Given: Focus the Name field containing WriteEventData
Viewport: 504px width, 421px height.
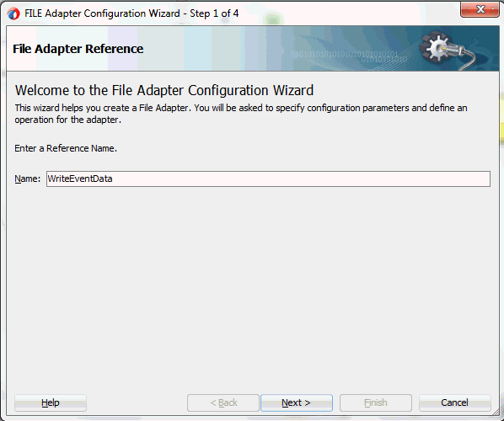Looking at the screenshot, I should click(x=268, y=179).
